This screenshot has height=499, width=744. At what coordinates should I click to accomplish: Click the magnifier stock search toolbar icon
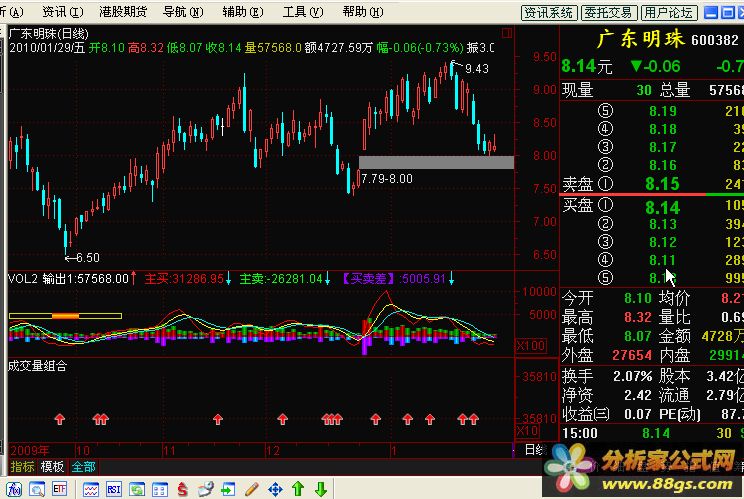(x=37, y=489)
